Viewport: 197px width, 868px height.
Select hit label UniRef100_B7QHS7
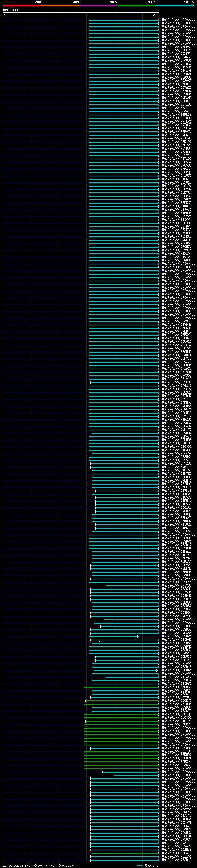pos(177,687)
